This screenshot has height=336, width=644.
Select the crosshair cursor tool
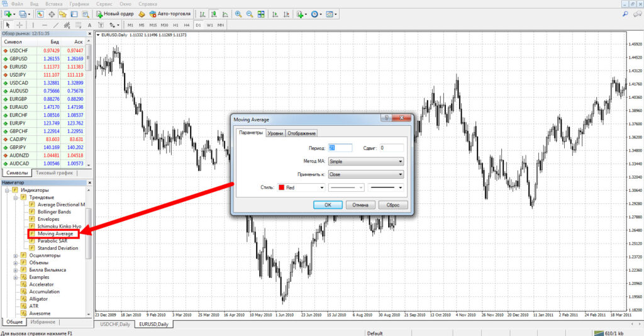(x=19, y=25)
